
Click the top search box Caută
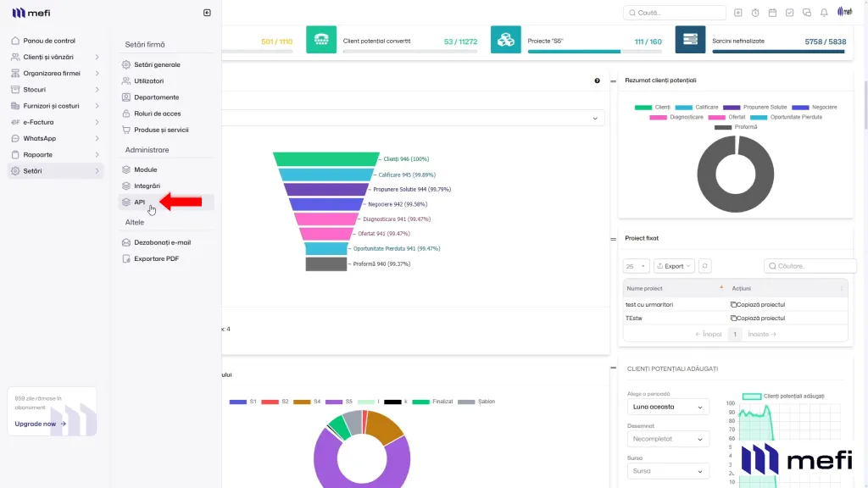click(674, 13)
